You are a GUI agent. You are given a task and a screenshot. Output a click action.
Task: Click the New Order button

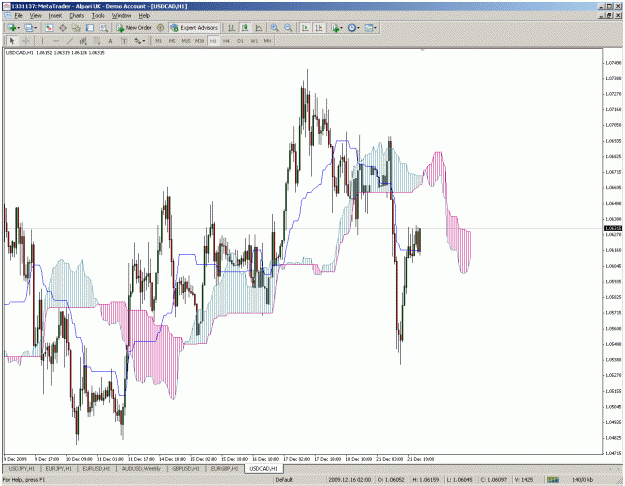(x=134, y=28)
